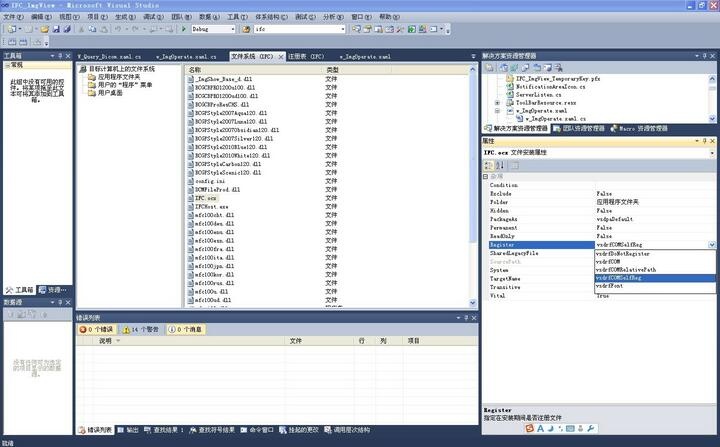This screenshot has width=720, height=447.
Task: Close the 文件系统 (IPC) document tab
Action: (x=281, y=57)
